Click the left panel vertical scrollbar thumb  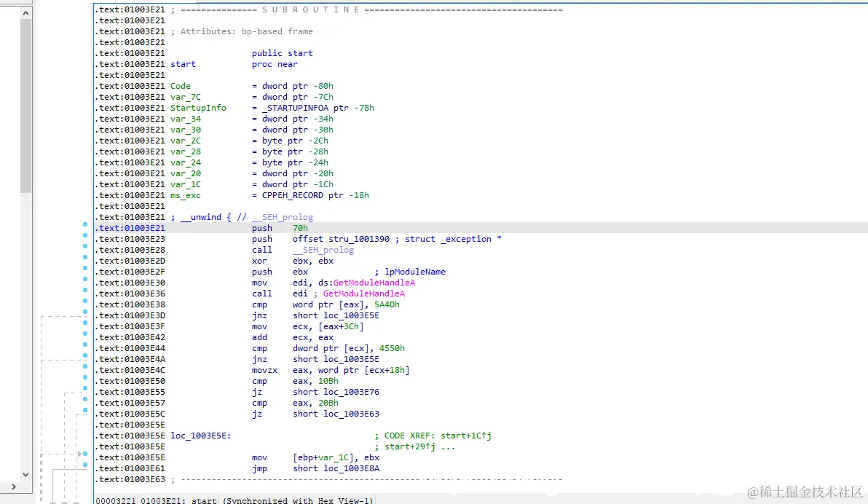point(25,106)
